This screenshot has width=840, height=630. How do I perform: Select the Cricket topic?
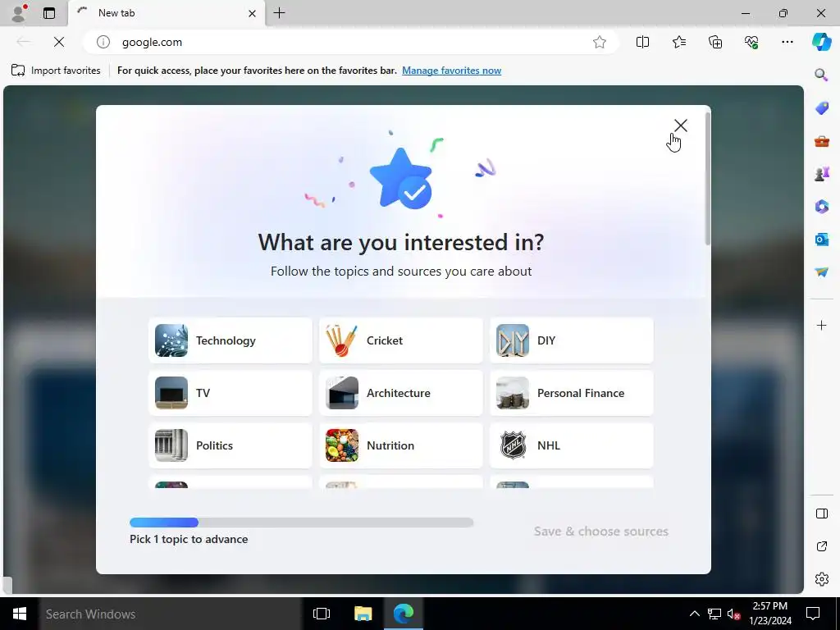tap(400, 340)
